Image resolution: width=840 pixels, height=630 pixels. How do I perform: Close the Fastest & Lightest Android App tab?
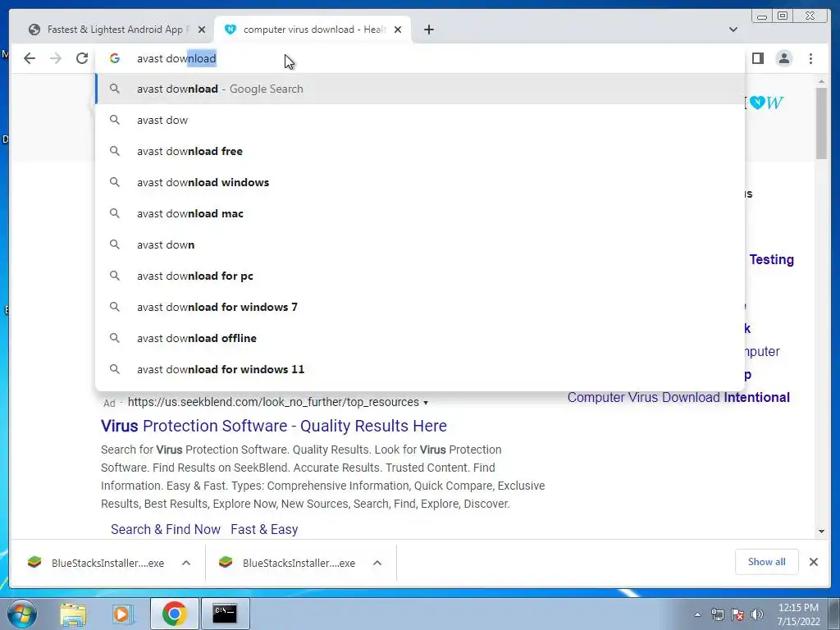[202, 30]
